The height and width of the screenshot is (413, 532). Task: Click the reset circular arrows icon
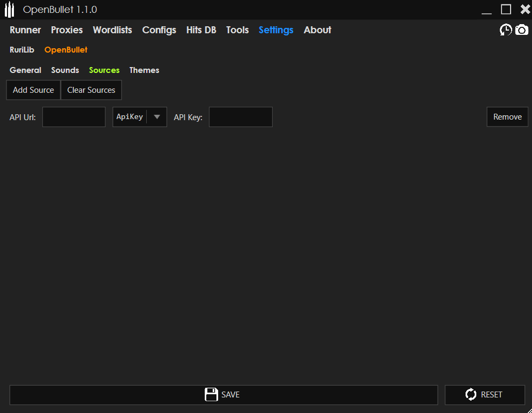(470, 394)
